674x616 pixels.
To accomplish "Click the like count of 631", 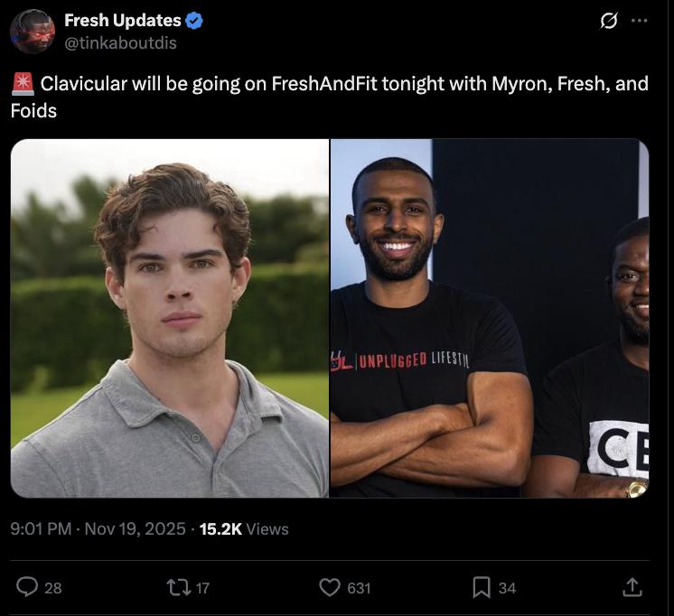I will (359, 588).
